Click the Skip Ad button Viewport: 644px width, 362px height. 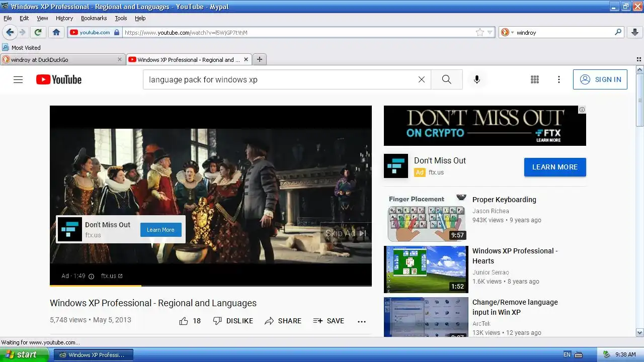click(346, 233)
